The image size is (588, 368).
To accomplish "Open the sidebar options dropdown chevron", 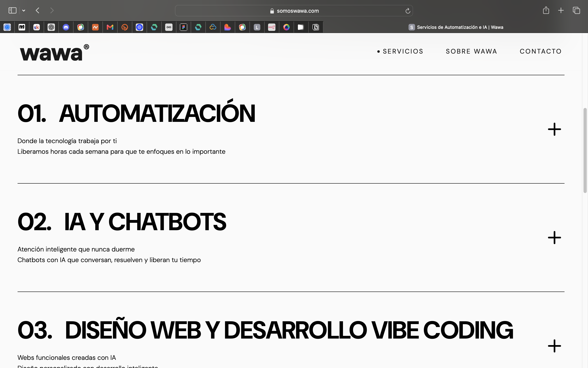I will tap(23, 10).
